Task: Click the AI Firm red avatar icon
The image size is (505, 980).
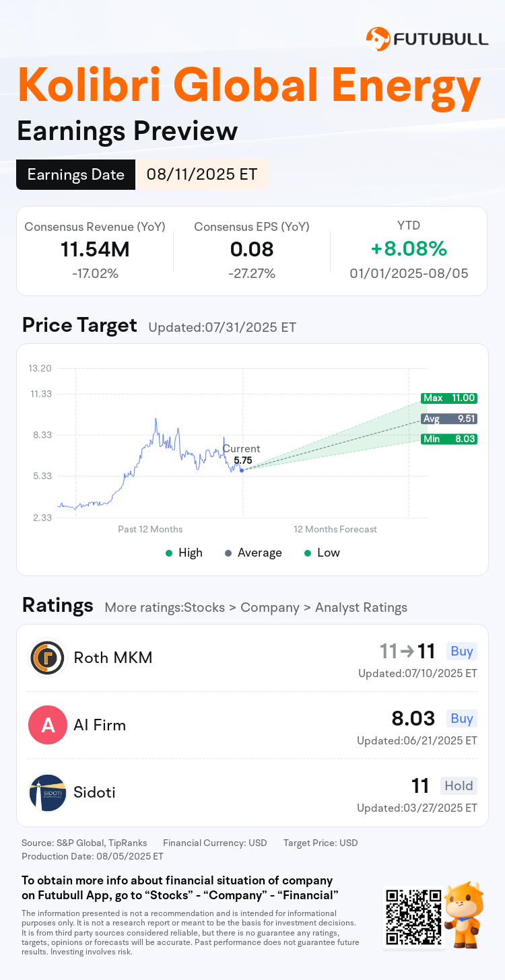Action: (47, 725)
